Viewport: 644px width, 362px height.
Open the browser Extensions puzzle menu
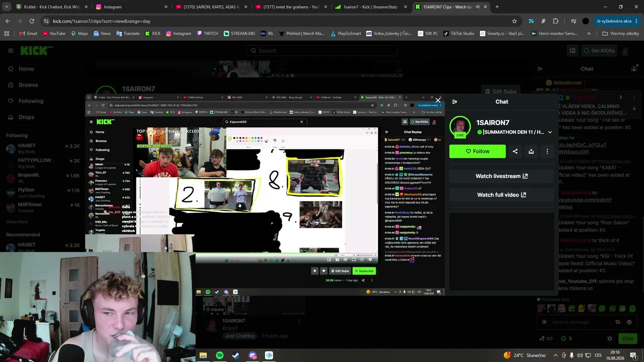[x=555, y=21]
